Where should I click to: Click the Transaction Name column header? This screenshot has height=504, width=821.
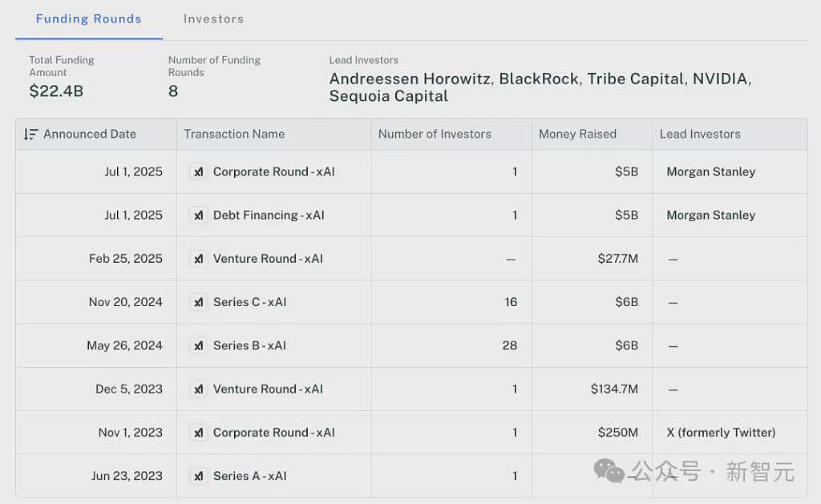[x=234, y=135]
